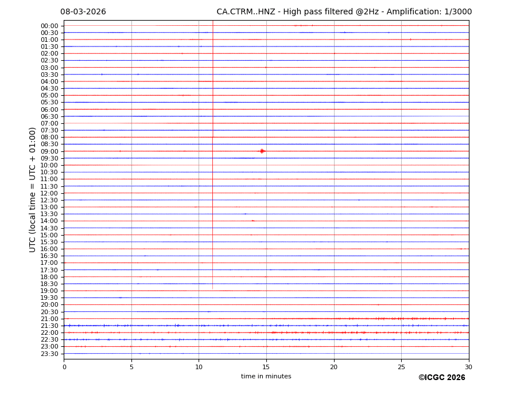Click the 21:00 time row label
Image resolution: width=532 pixels, height=399 pixels.
49,319
